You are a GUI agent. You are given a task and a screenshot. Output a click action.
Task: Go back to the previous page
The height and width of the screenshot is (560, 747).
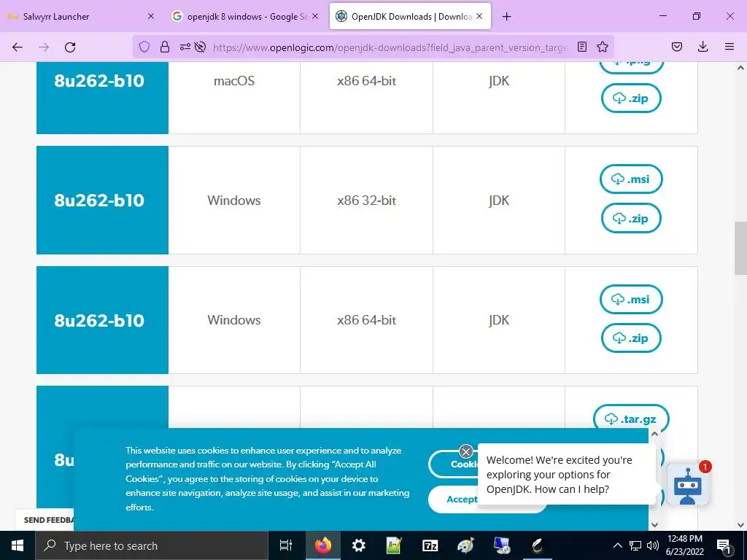(x=18, y=47)
